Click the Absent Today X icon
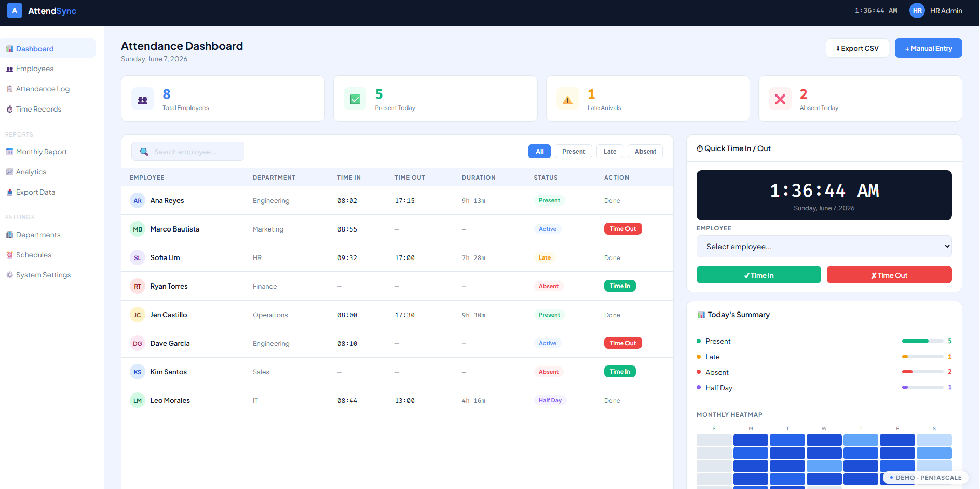This screenshot has height=489, width=980. pyautogui.click(x=780, y=99)
